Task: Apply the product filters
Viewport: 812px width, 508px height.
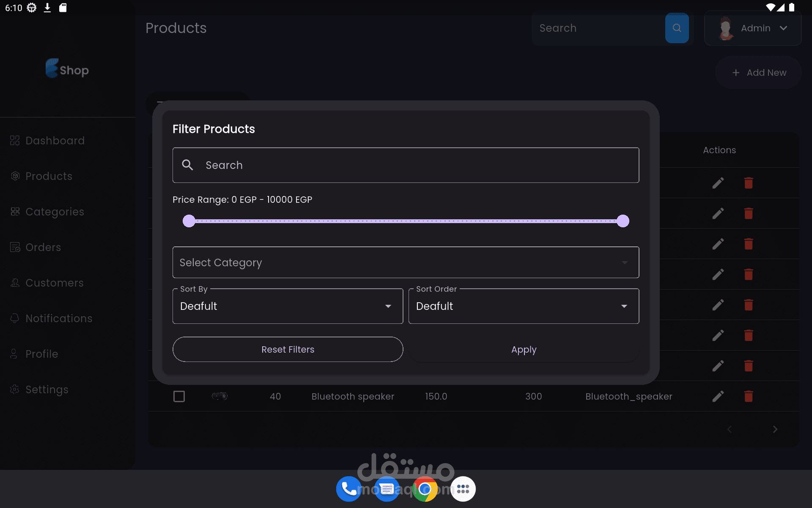Action: tap(524, 349)
